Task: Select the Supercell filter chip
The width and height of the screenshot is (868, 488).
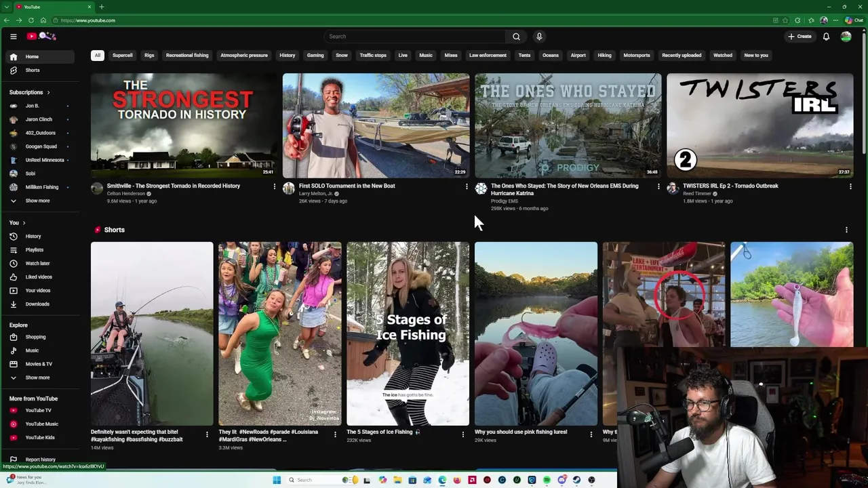Action: 123,56
